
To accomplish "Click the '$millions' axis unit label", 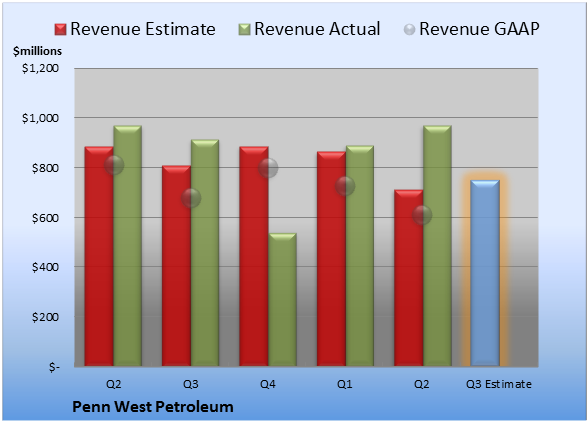I will click(x=38, y=51).
